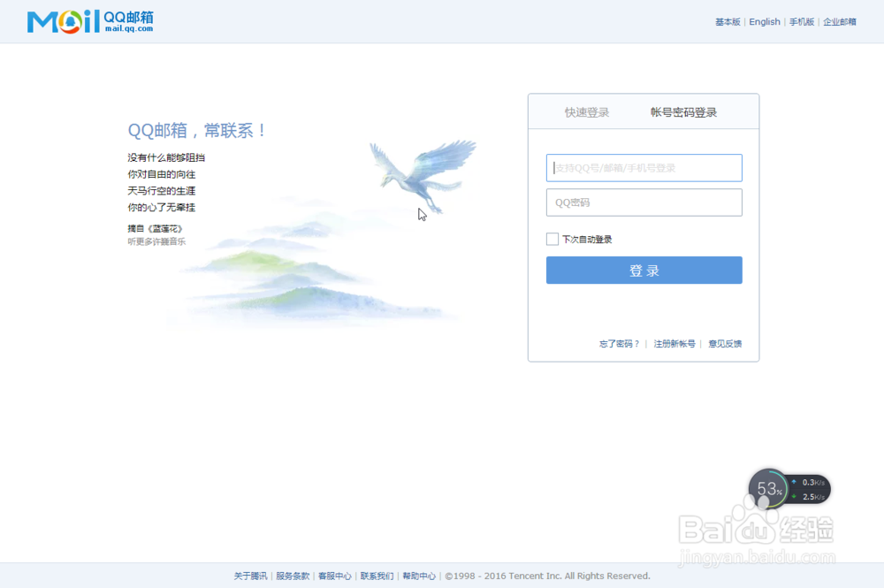This screenshot has height=588, width=884.
Task: Click the QQ Mail logo
Action: click(x=90, y=21)
